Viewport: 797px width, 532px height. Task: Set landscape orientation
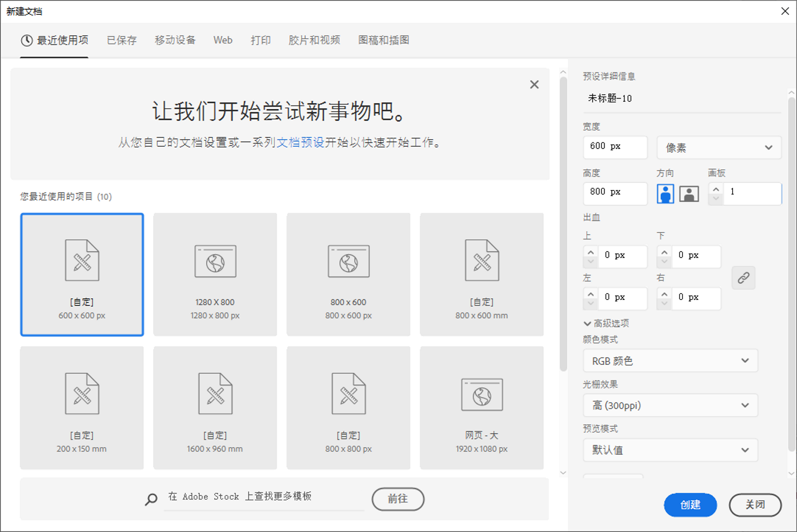tap(689, 194)
